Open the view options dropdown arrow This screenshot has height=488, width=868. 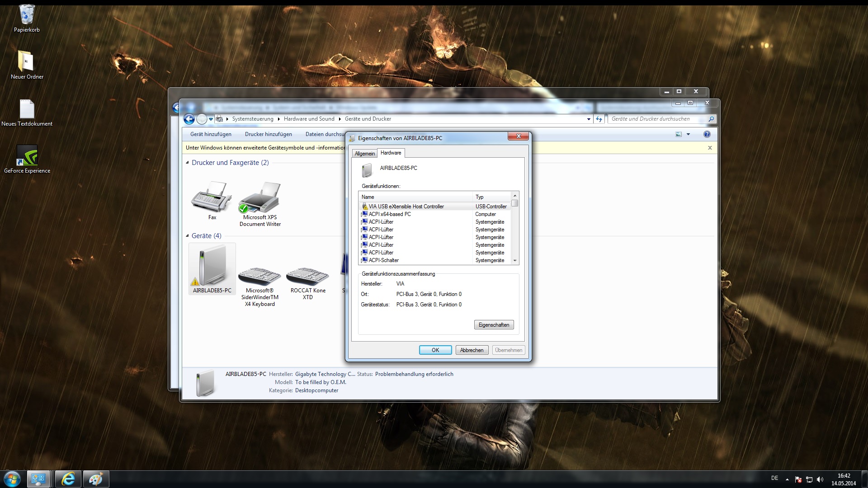(688, 134)
